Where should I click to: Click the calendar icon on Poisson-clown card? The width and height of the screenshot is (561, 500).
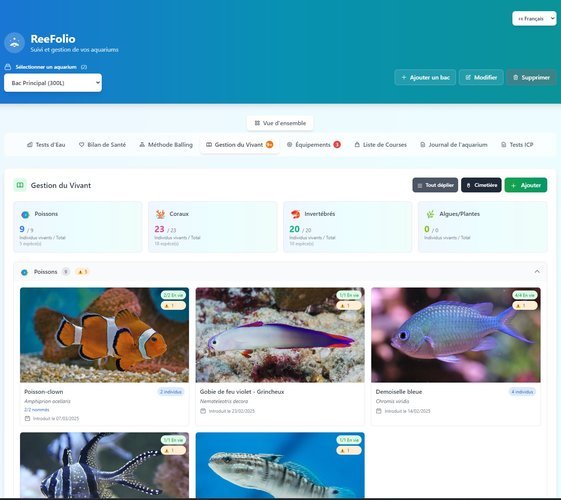pyautogui.click(x=27, y=418)
